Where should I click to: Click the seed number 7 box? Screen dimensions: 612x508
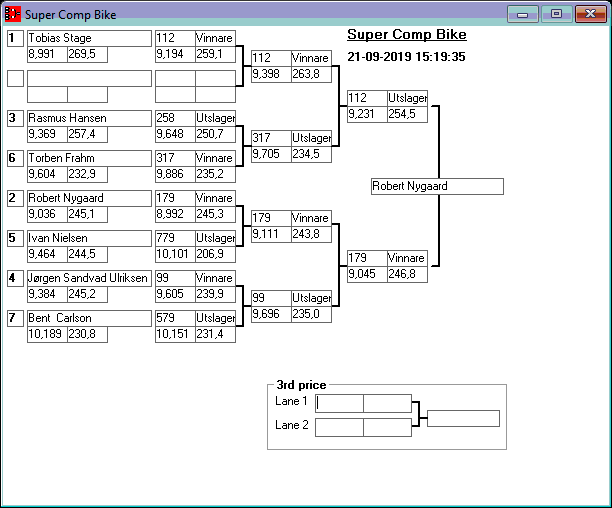point(15,318)
